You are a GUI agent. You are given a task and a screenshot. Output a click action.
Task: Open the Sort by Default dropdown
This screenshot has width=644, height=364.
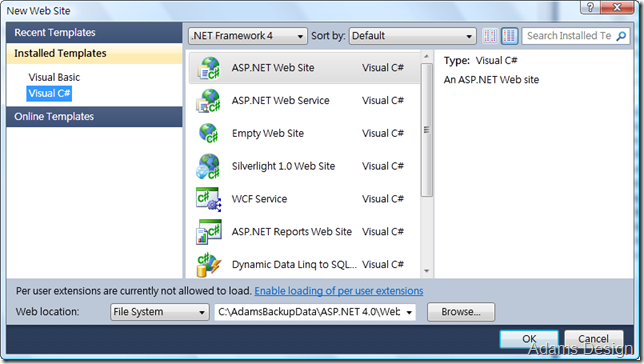coord(412,36)
